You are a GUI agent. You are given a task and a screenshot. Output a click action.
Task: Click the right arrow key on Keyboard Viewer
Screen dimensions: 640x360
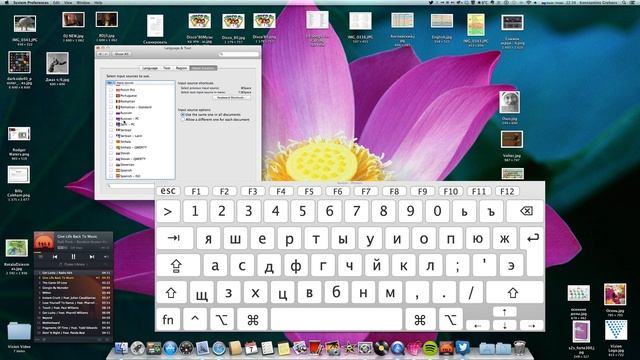coord(531,325)
